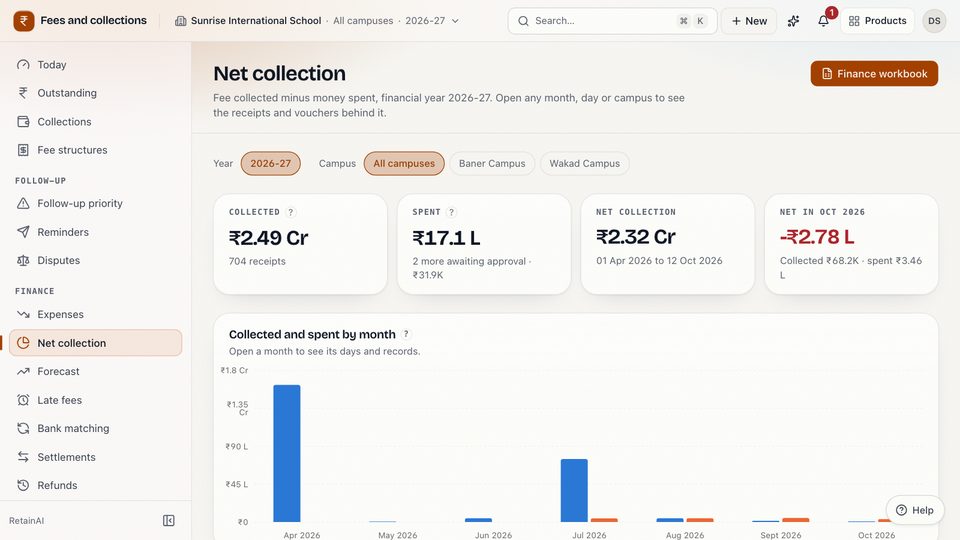This screenshot has width=960, height=540.
Task: Open the Collected ₹2.49 Cr card
Action: click(300, 244)
